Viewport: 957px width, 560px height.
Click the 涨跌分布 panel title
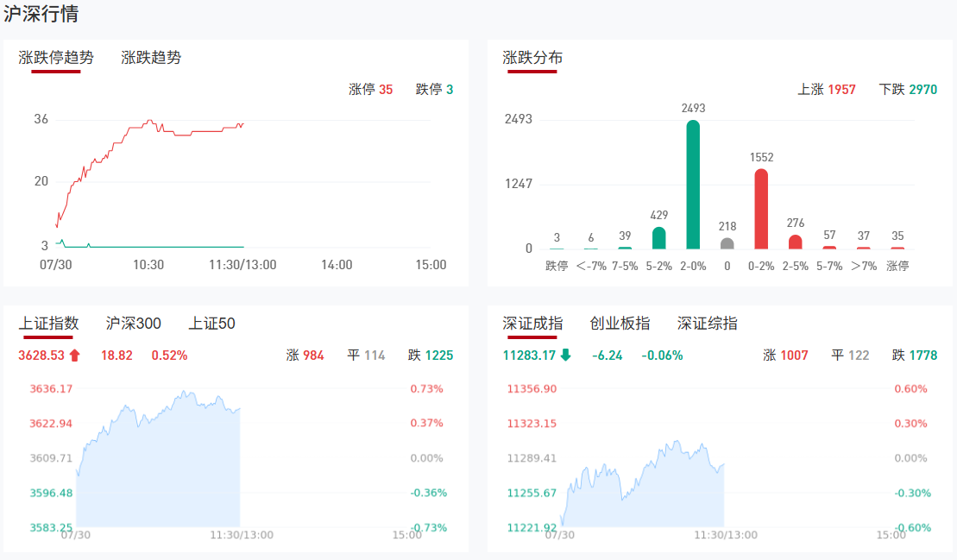pyautogui.click(x=532, y=58)
